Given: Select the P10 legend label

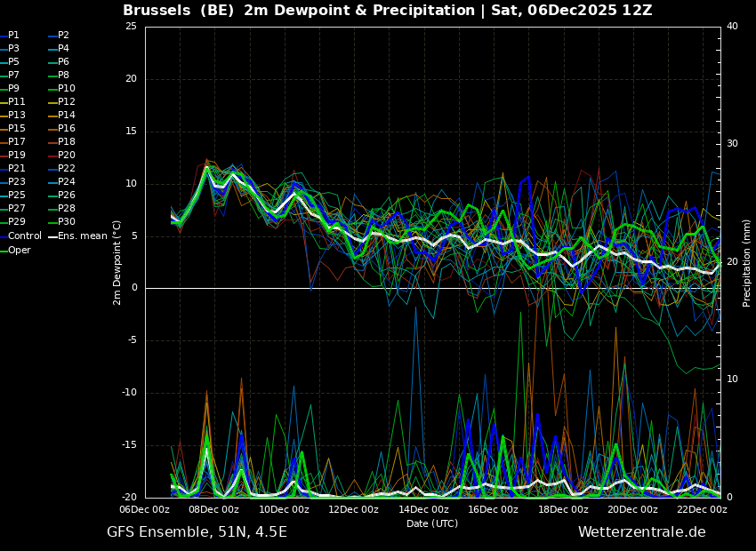Looking at the screenshot, I should click(66, 89).
